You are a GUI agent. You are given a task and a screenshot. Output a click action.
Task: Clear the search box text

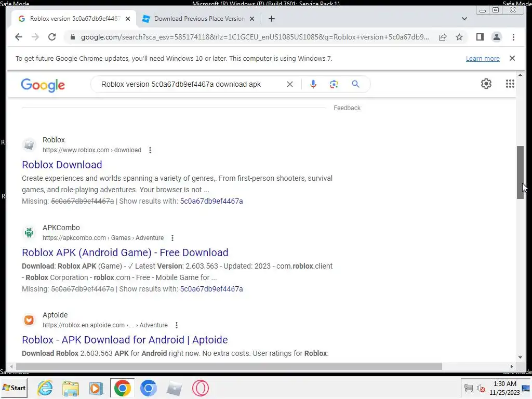click(289, 84)
